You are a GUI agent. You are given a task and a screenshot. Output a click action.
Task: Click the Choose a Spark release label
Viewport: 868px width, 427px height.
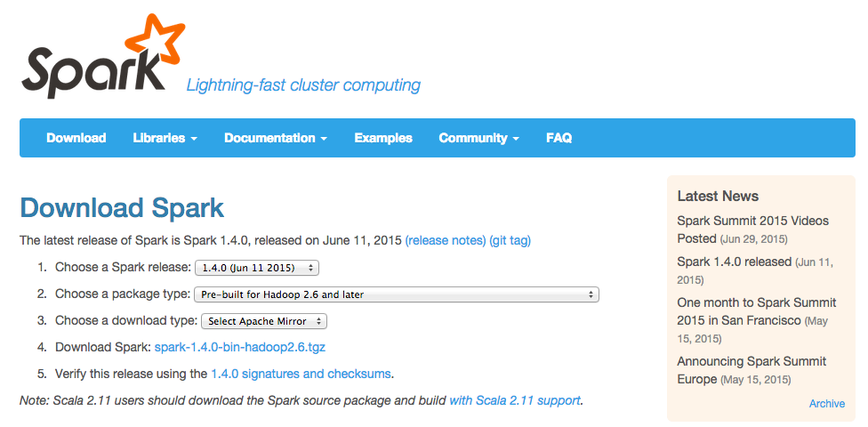(x=123, y=268)
